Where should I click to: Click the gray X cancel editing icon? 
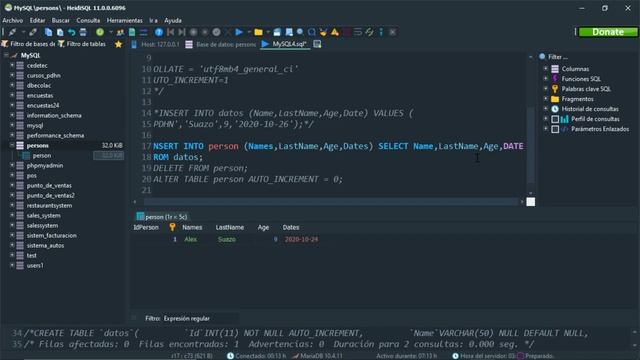tap(228, 32)
